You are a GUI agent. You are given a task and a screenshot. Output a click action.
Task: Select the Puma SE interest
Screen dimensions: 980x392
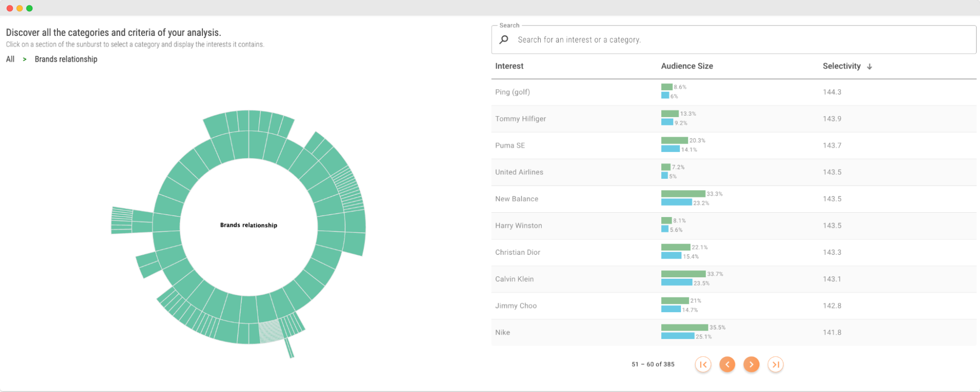[x=510, y=146]
